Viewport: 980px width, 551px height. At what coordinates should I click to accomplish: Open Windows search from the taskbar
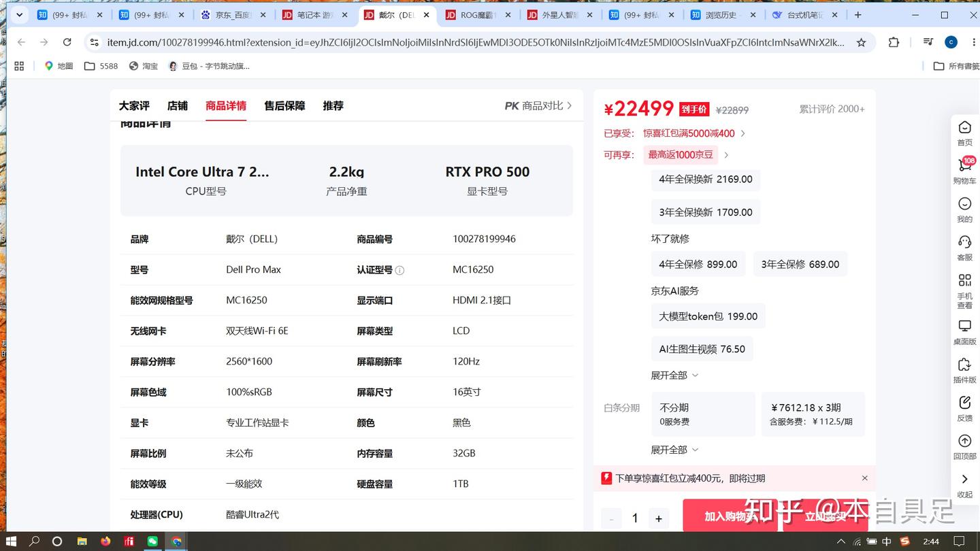[x=35, y=541]
